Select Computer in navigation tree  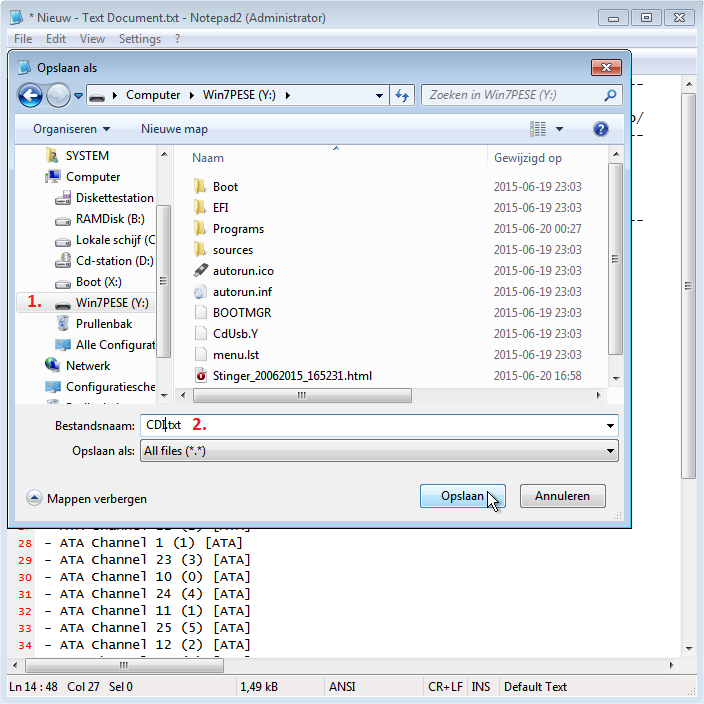pos(93,176)
